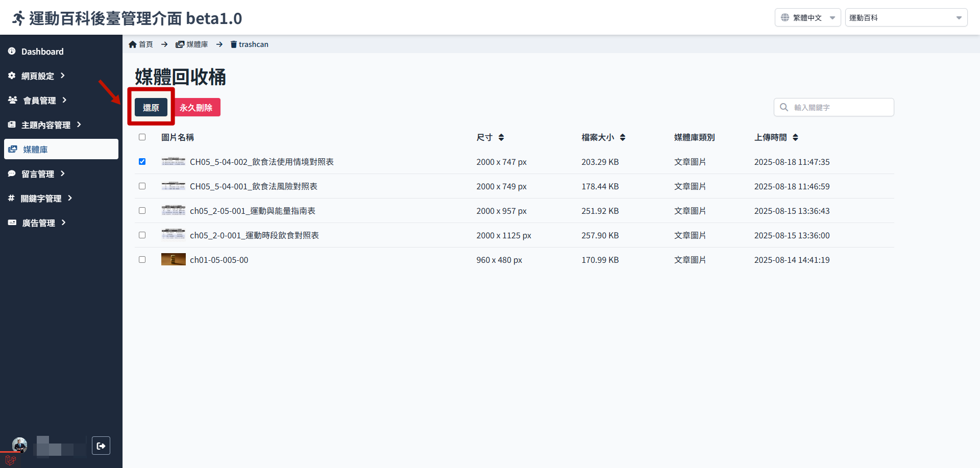
Task: Click the 會員管理 users icon
Action: [x=13, y=100]
